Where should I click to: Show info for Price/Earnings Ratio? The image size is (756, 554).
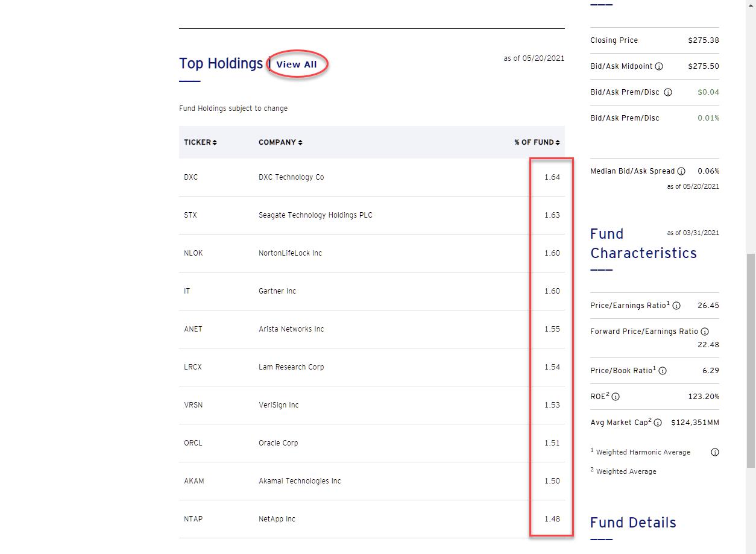[676, 306]
